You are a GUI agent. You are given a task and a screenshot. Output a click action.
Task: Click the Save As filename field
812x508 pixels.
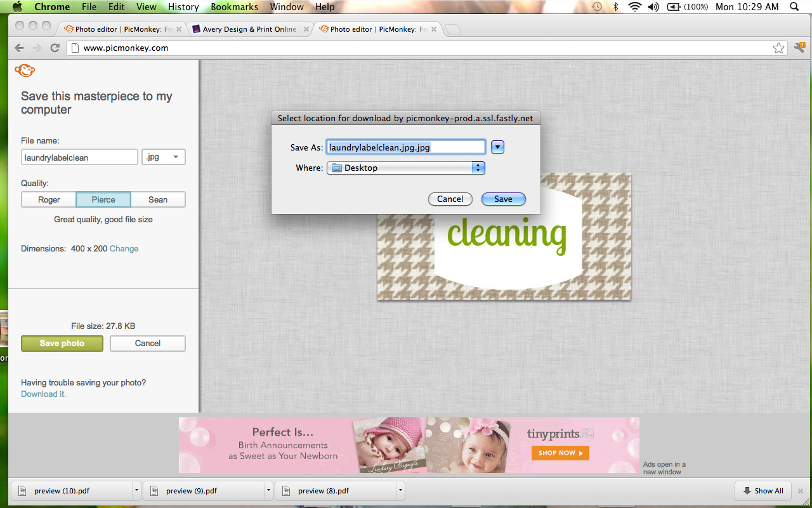point(405,147)
